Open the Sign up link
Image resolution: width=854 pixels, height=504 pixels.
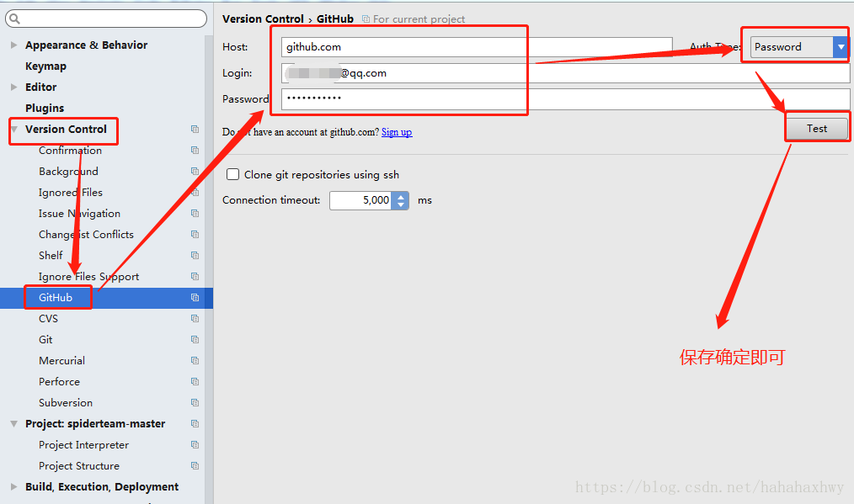397,132
